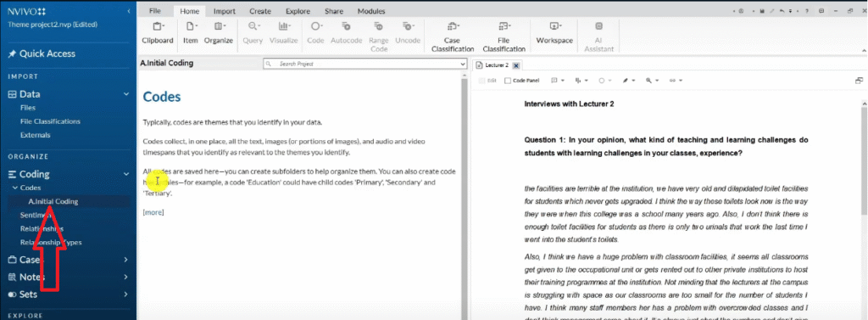868x320 pixels.
Task: Select Externals in sidebar
Action: point(35,135)
